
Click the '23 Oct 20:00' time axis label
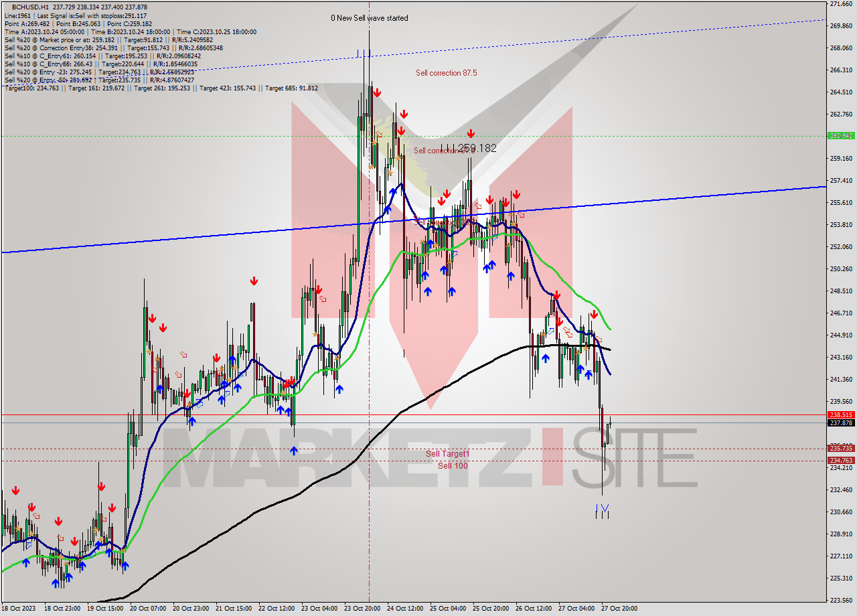(x=362, y=609)
